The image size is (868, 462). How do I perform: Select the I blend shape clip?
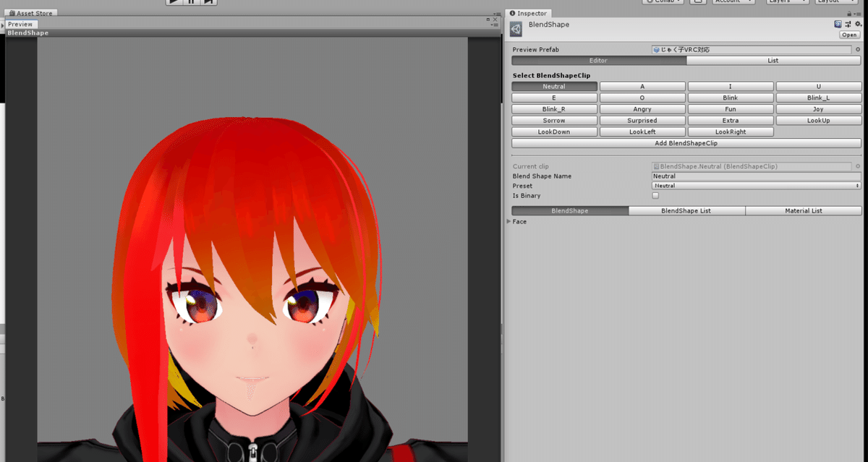[x=731, y=86]
